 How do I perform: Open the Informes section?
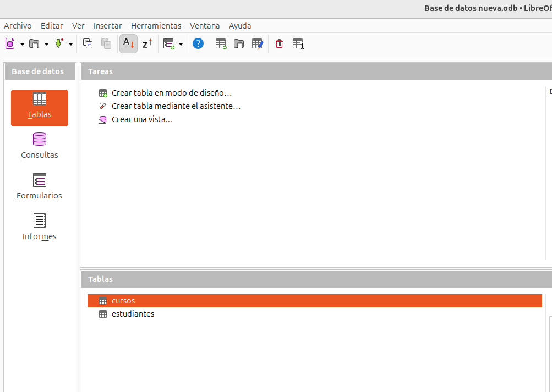(x=40, y=227)
